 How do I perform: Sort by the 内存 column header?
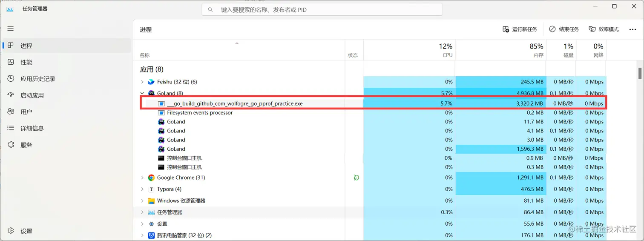tap(500, 50)
